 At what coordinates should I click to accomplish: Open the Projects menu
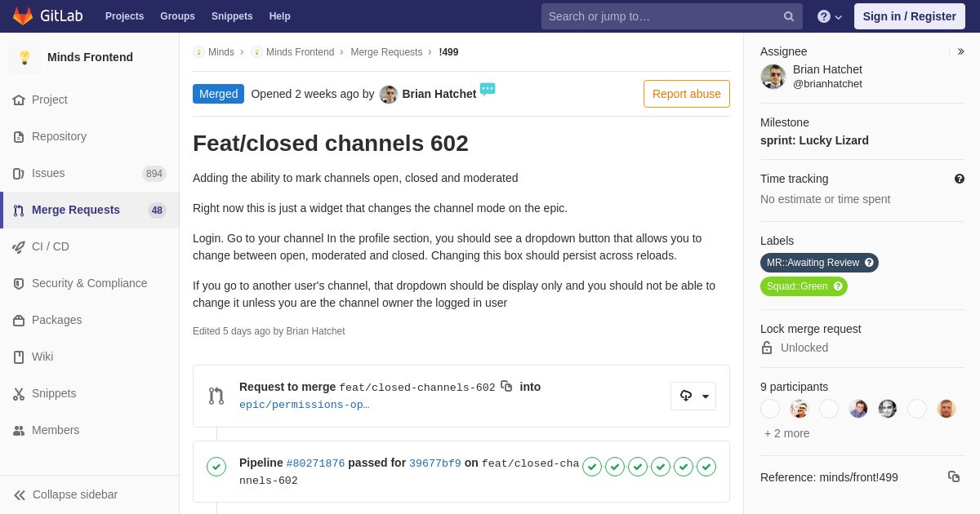124,16
